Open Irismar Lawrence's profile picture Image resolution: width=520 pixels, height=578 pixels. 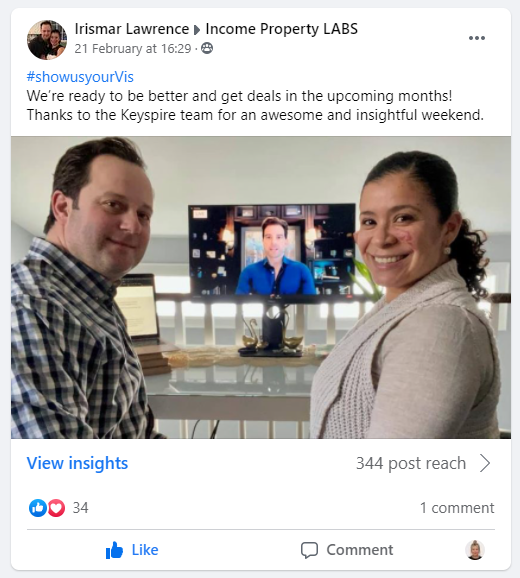(47, 40)
